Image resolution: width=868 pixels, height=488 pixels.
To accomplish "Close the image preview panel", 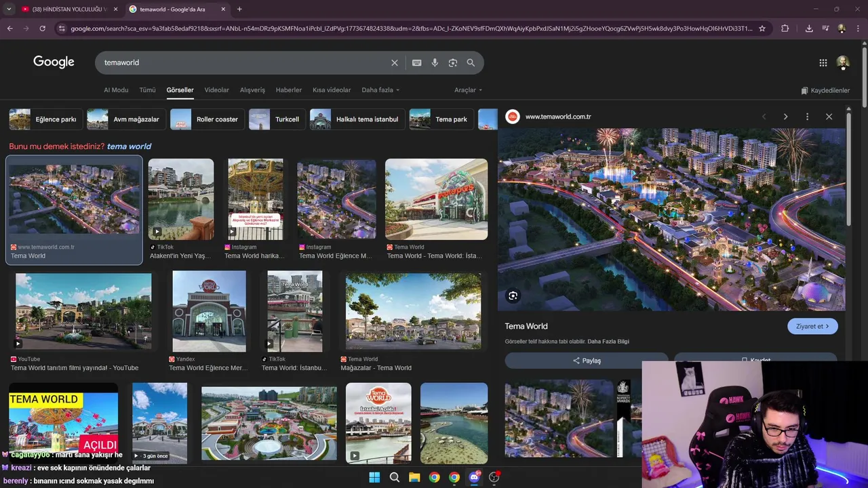I will tap(829, 117).
